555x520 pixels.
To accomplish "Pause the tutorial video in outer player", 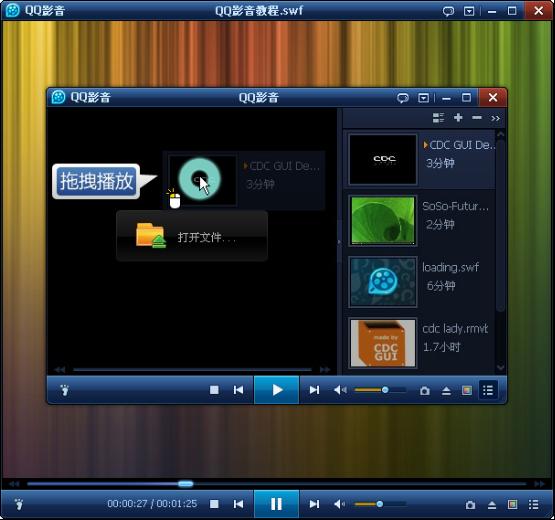I will point(276,504).
